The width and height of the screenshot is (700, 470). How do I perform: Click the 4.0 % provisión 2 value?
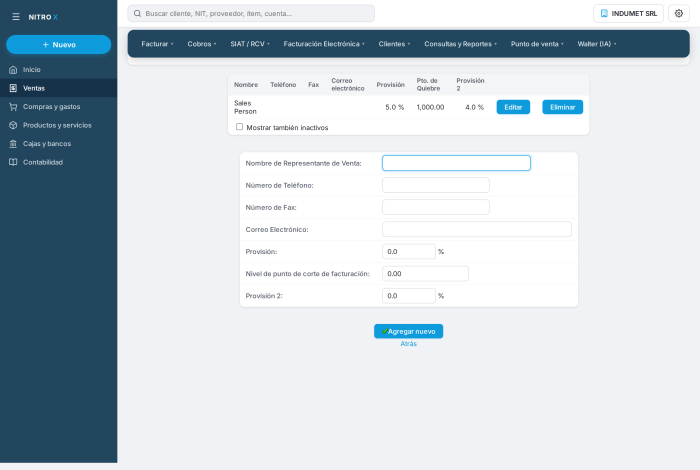pyautogui.click(x=475, y=107)
